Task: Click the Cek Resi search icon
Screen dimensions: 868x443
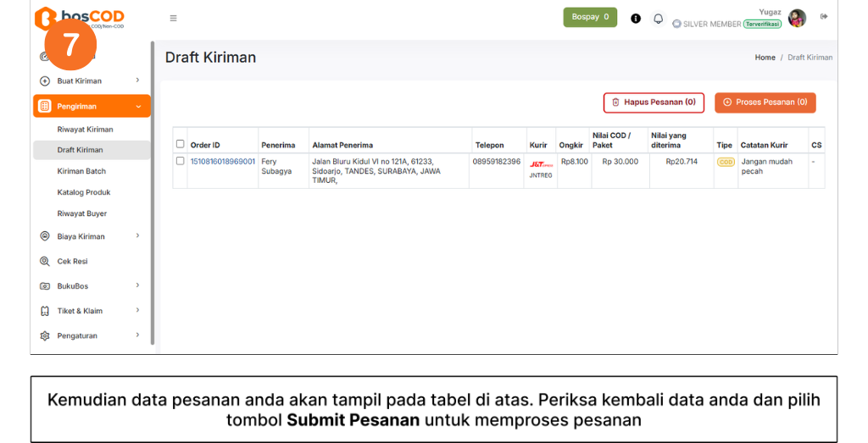Action: (45, 262)
